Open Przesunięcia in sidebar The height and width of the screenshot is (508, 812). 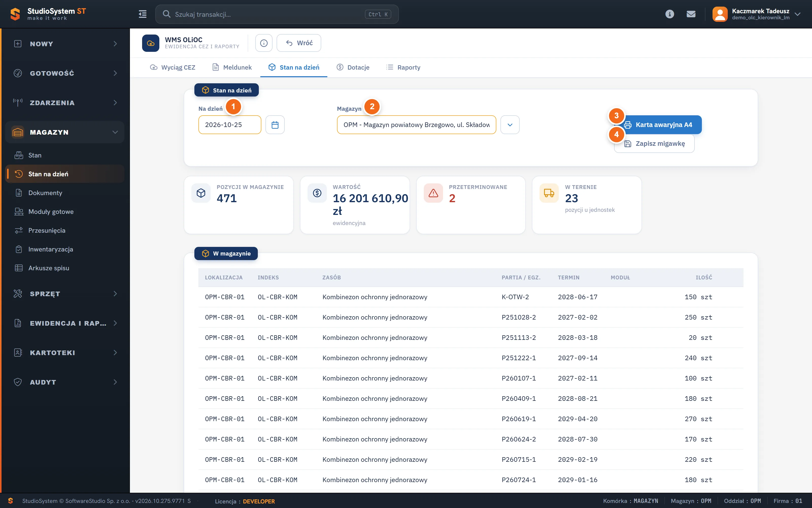65,230
